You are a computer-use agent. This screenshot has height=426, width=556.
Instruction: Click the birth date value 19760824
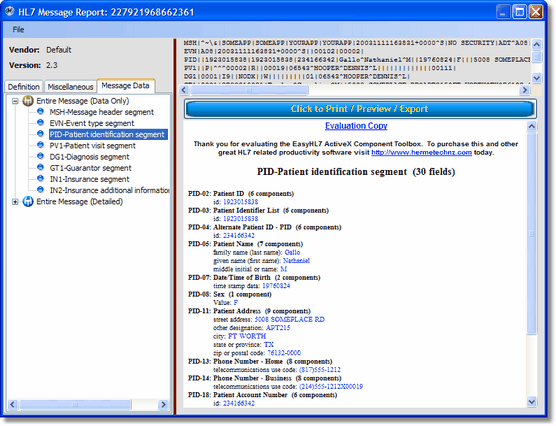(x=276, y=286)
